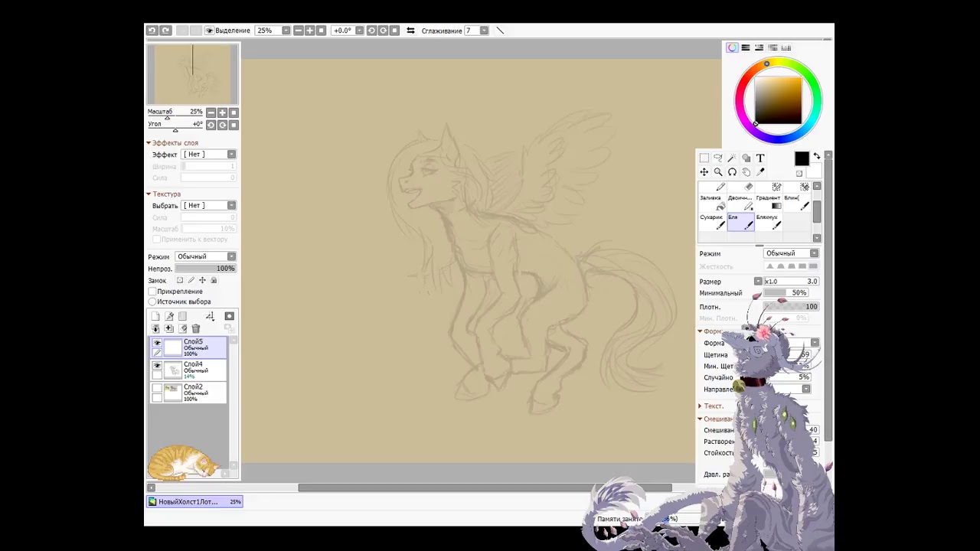Click the black foreground color swatch
The height and width of the screenshot is (551, 980).
(801, 158)
